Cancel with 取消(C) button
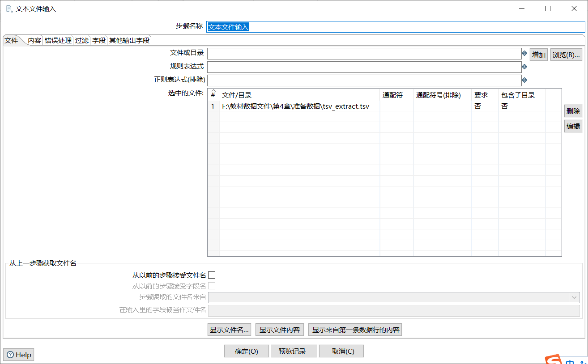This screenshot has width=588, height=364. coord(341,351)
